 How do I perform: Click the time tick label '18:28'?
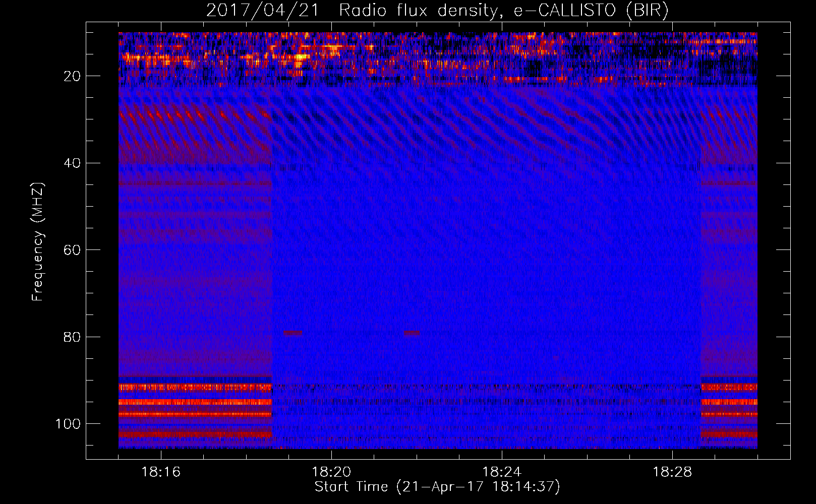tap(672, 472)
